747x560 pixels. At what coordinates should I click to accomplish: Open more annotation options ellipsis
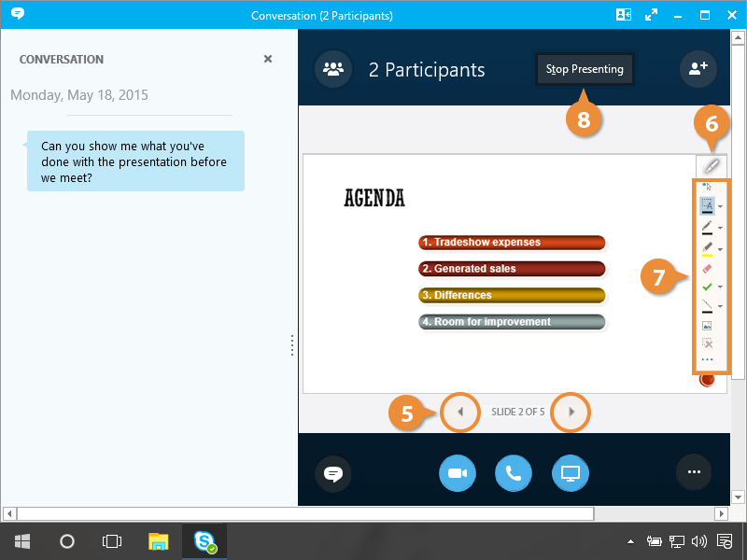coord(707,359)
